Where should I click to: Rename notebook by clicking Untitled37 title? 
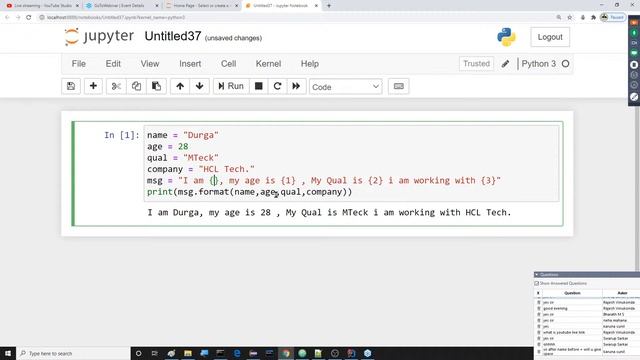click(x=173, y=36)
